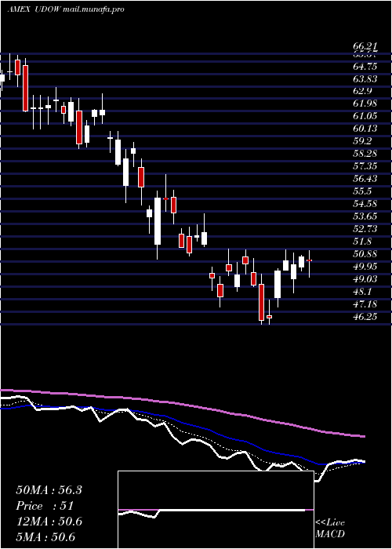392x549 pixels.
Task: Click the MACD inset chart panel
Action: click(x=216, y=510)
